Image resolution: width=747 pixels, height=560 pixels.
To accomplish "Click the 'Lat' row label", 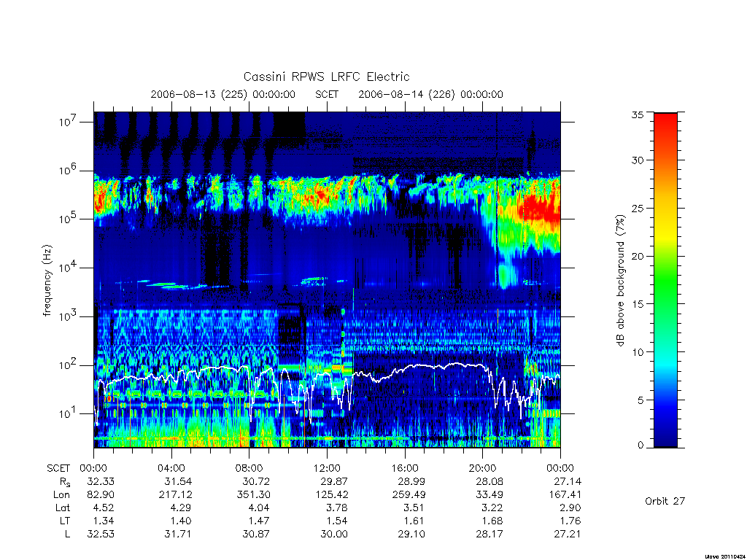I will (63, 507).
